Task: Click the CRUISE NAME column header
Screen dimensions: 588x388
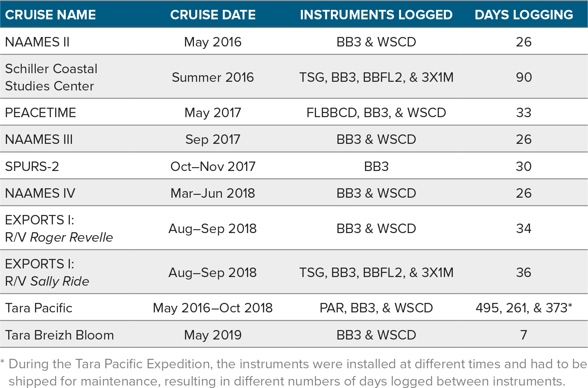Action: coord(50,15)
